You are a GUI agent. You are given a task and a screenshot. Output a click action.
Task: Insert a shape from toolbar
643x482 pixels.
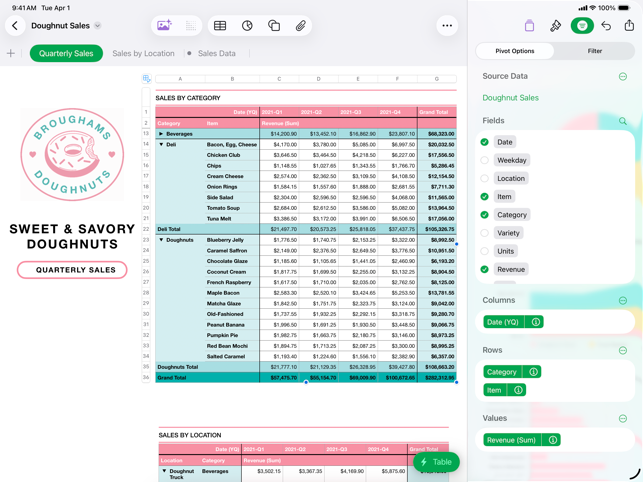pos(274,26)
